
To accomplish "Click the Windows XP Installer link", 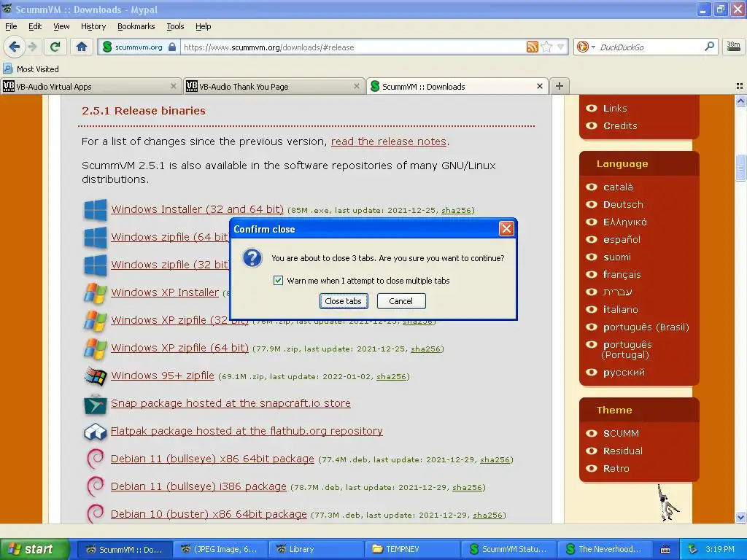I will pos(165,292).
